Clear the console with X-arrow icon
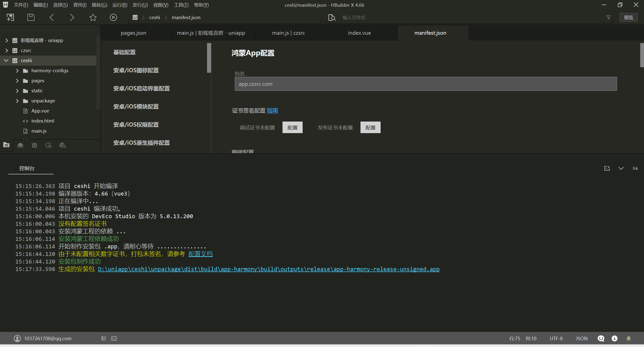 (x=635, y=168)
